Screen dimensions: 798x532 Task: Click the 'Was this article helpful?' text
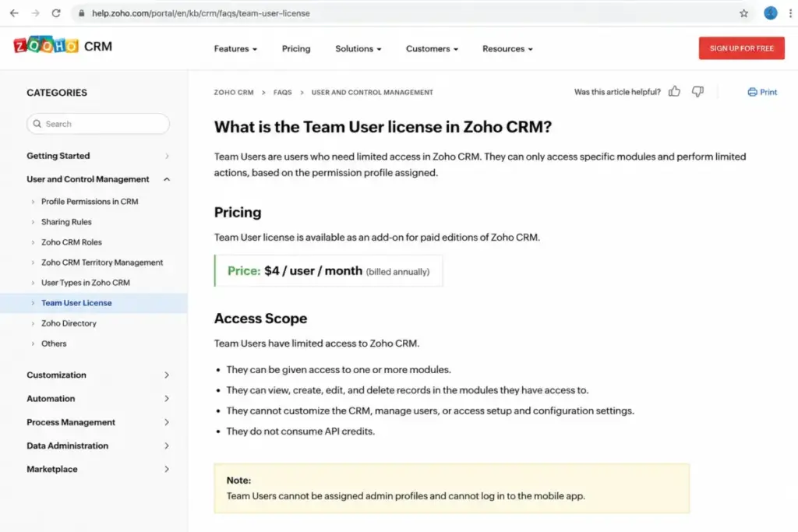617,92
